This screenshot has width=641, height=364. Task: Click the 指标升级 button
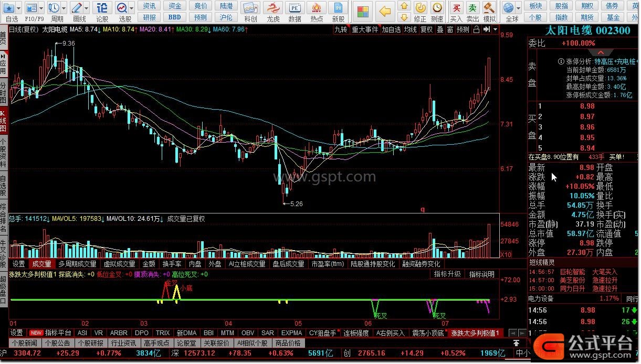tap(447, 274)
